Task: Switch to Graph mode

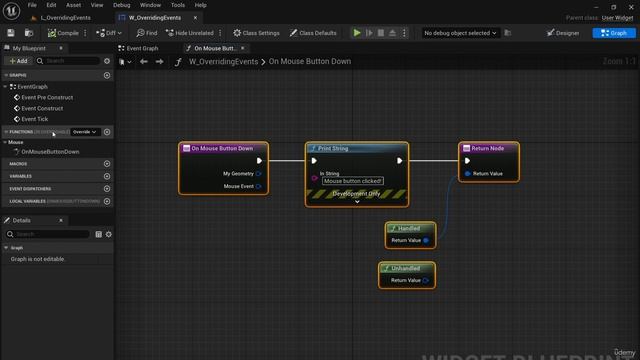Action: pos(614,33)
